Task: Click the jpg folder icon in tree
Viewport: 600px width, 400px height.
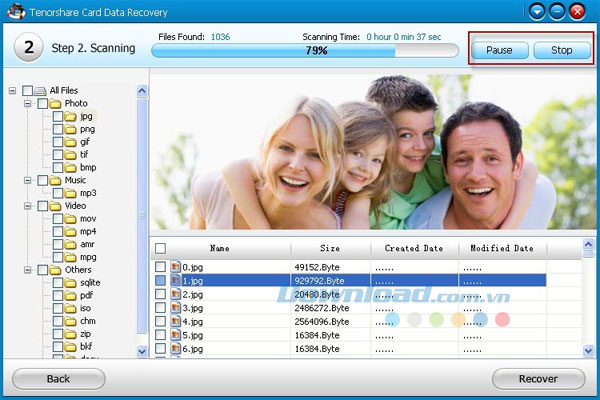Action: pyautogui.click(x=71, y=116)
